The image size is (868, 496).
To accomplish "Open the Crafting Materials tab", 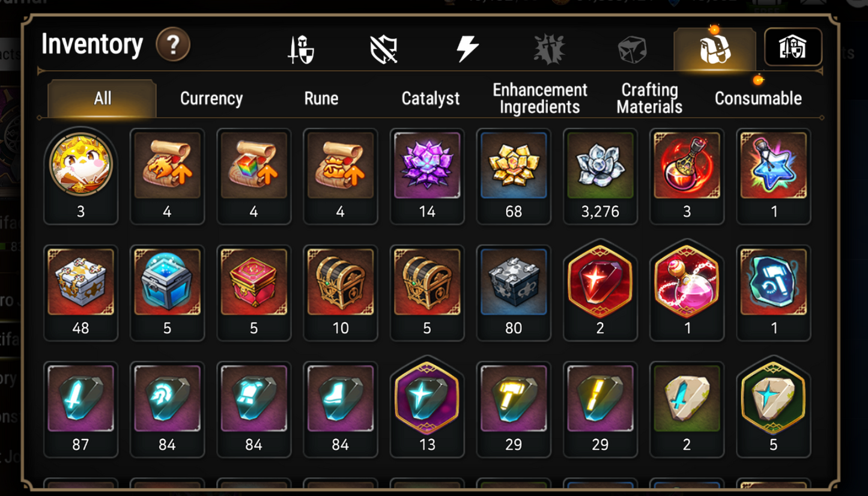I will coord(649,98).
